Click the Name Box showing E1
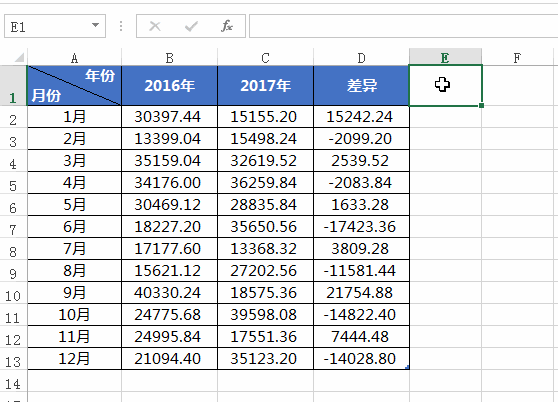Viewport: 558px width, 402px height. 55,26
